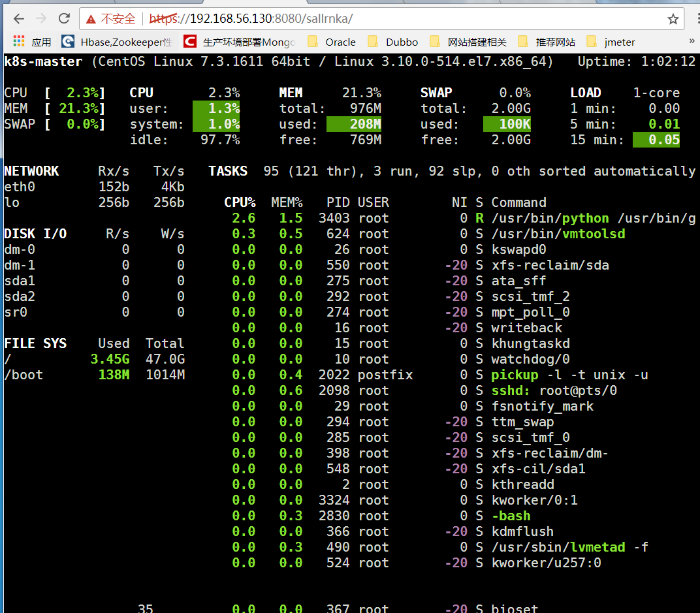Expand the Dubbo bookmark folder
The image size is (700, 613).
(x=393, y=42)
